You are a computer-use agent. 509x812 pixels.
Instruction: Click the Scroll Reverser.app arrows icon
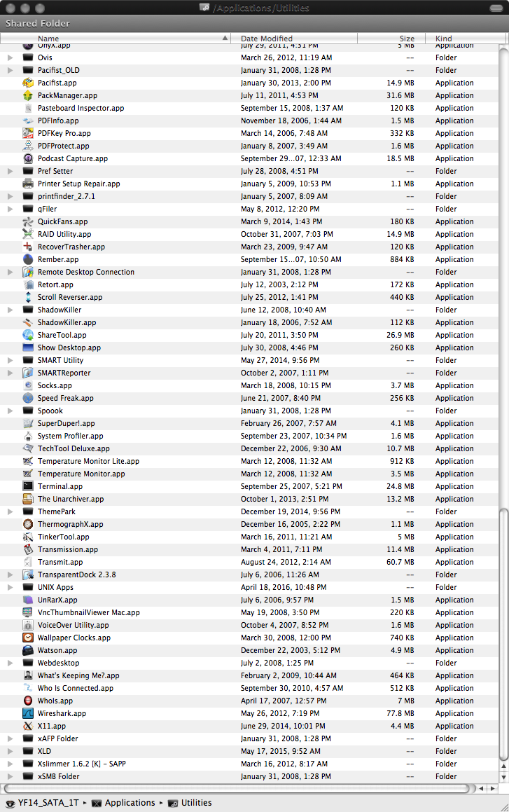tap(28, 297)
